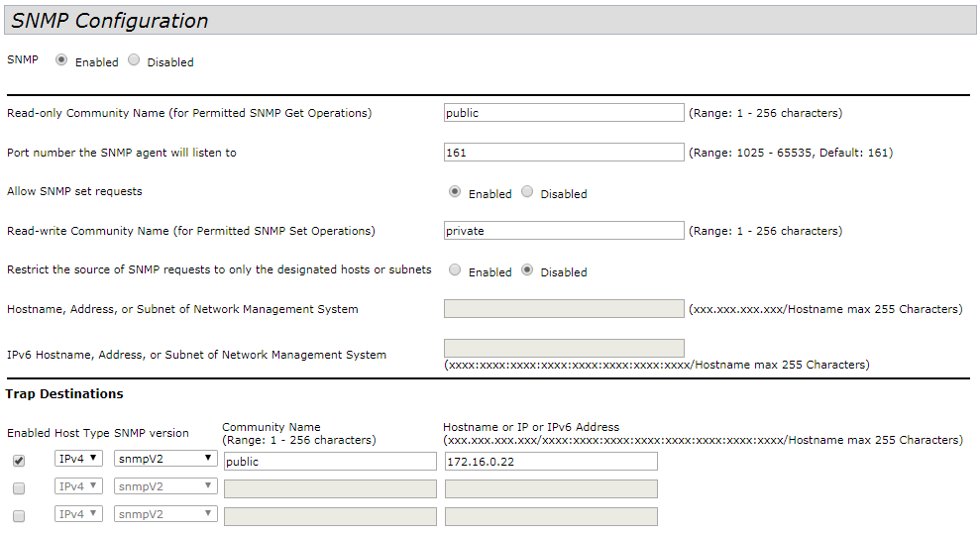
Task: Open the third trap SNMP version dropdown
Action: pyautogui.click(x=165, y=514)
